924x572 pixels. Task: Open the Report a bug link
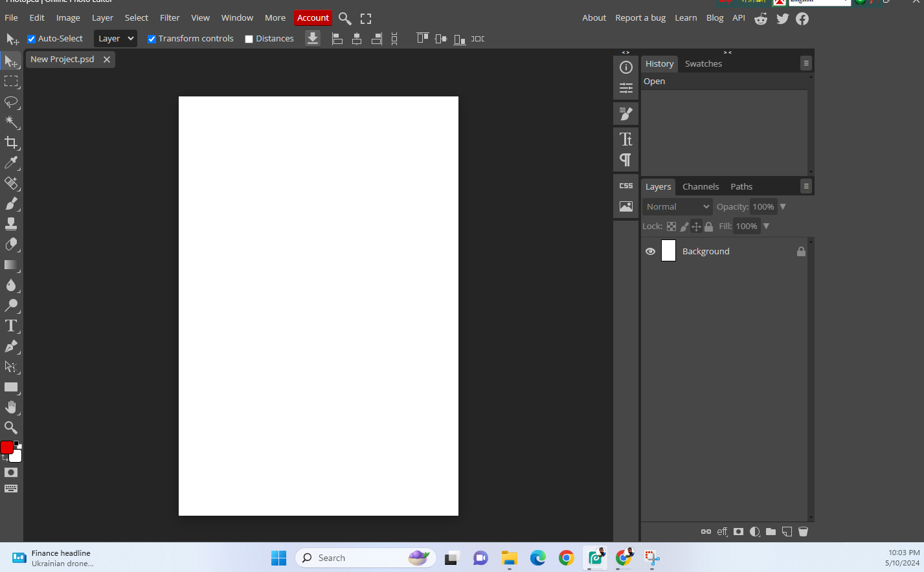click(x=640, y=18)
